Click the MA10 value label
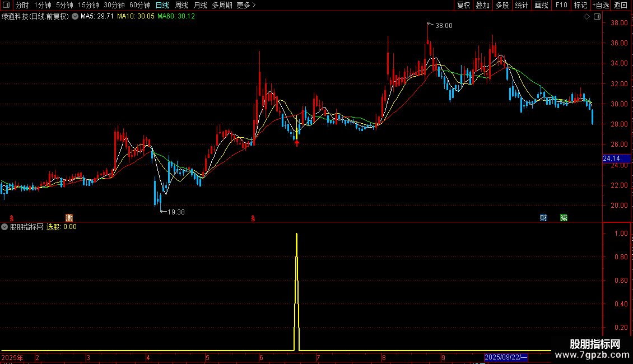The width and height of the screenshot is (633, 364). (136, 16)
